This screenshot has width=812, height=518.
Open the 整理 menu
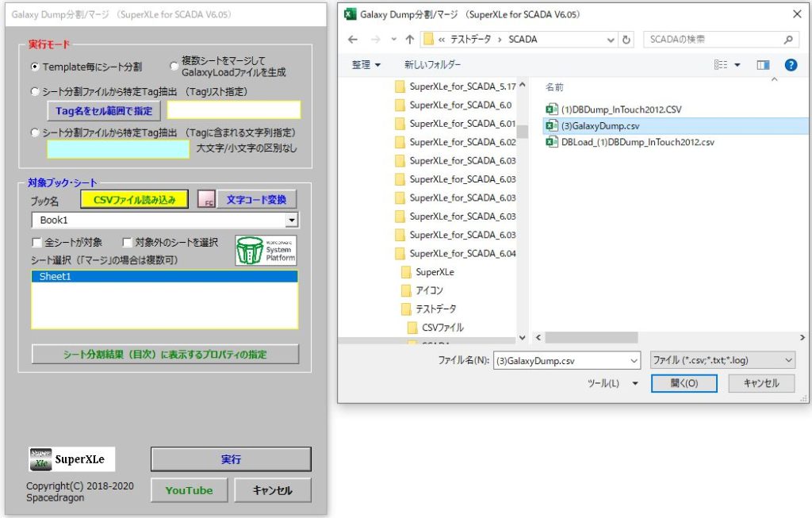tap(366, 65)
